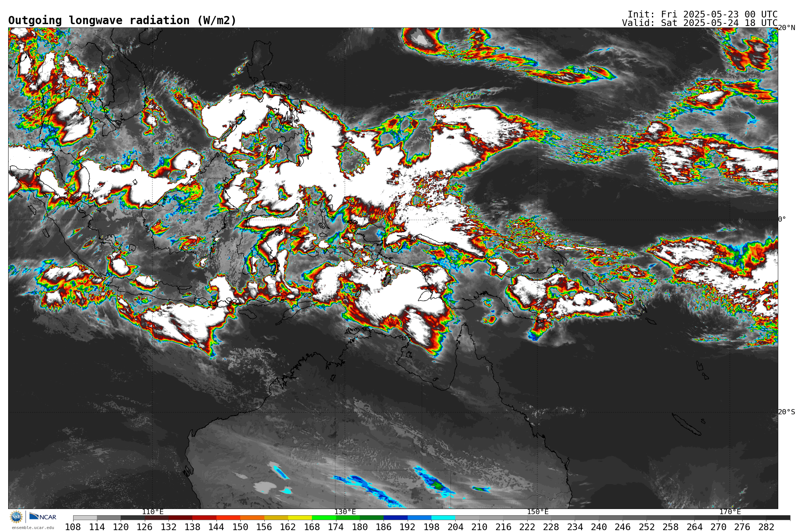Click the colorbar value 192
This screenshot has width=802, height=532.
407,527
